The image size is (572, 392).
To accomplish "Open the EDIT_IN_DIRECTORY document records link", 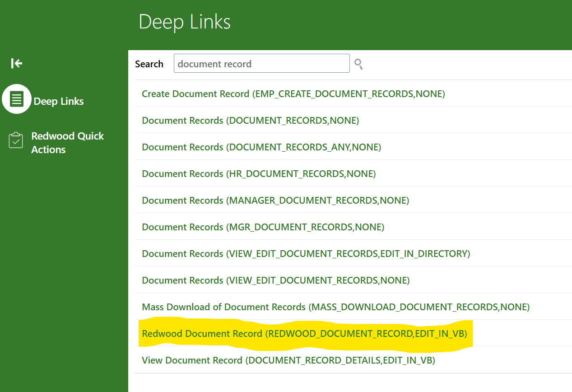I will point(306,253).
